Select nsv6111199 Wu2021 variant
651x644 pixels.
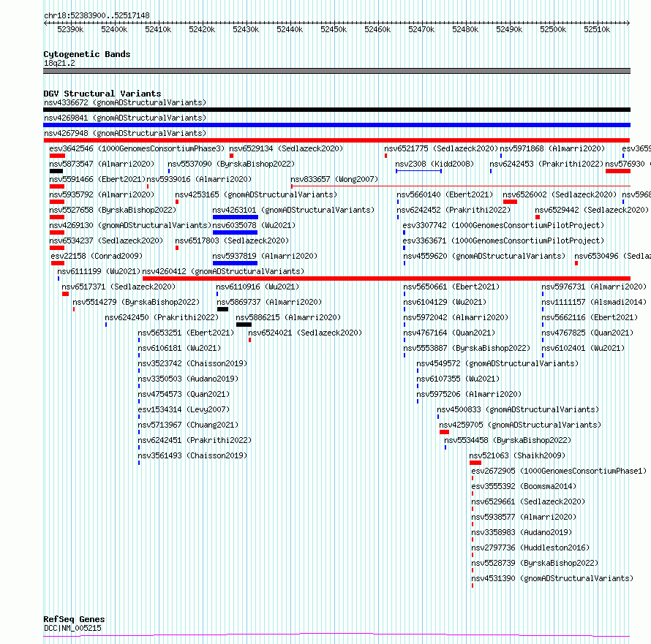click(x=99, y=271)
